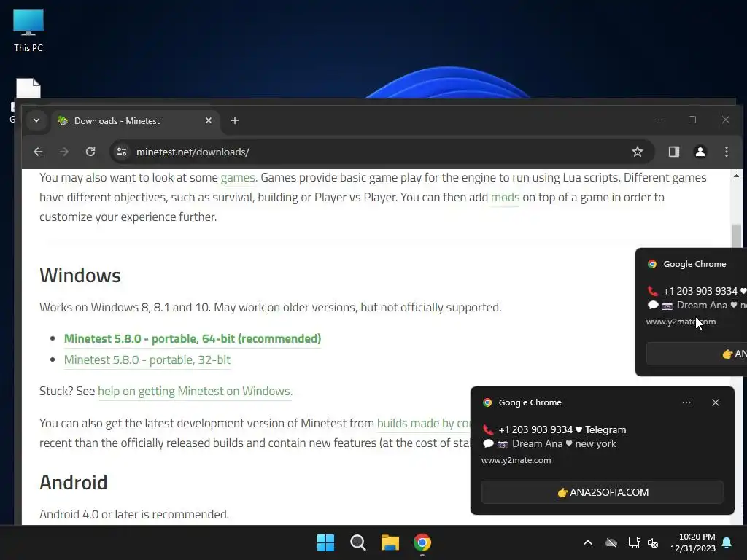Viewport: 747px width, 560px height.
Task: Click the OneDrive cloud tray icon
Action: click(611, 542)
